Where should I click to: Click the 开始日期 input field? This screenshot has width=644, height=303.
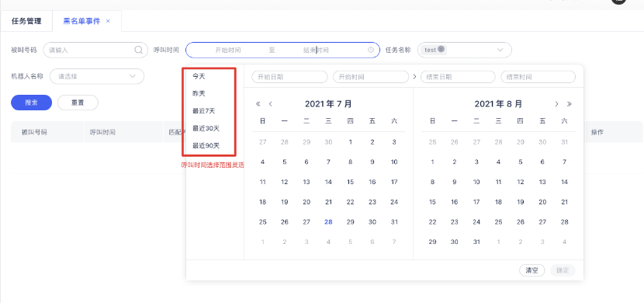click(289, 77)
